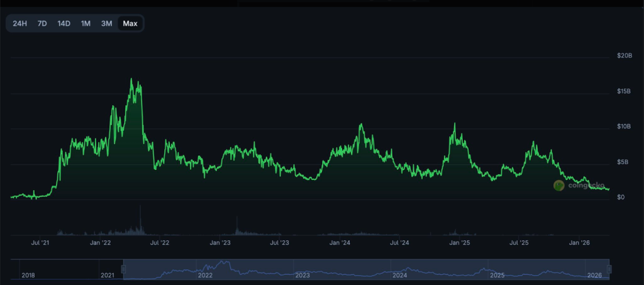Choose the 14D range option
644x285 pixels.
pos(64,24)
